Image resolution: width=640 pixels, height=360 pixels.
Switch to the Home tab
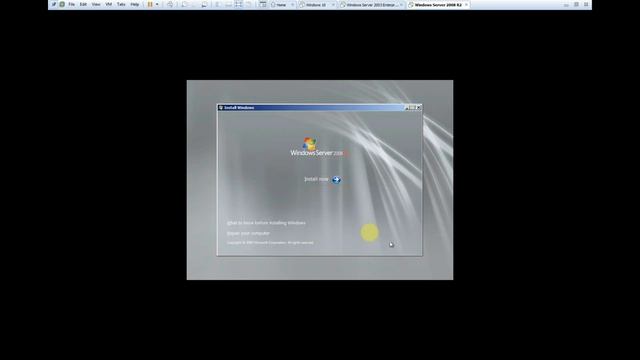(281, 5)
